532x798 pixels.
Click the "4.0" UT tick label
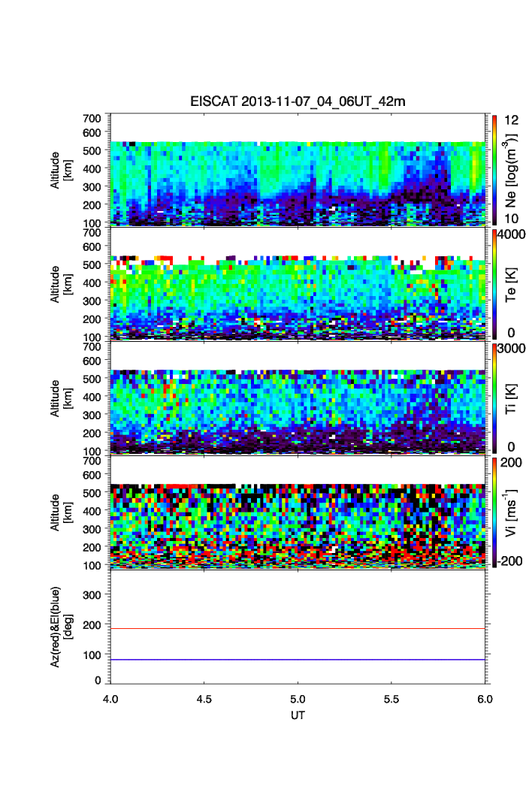click(110, 700)
